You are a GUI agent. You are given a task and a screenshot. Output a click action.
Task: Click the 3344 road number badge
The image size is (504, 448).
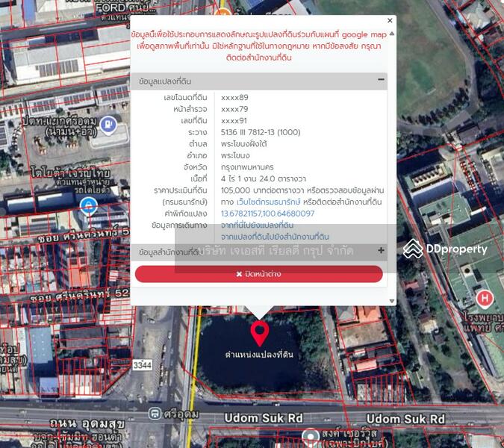143,365
